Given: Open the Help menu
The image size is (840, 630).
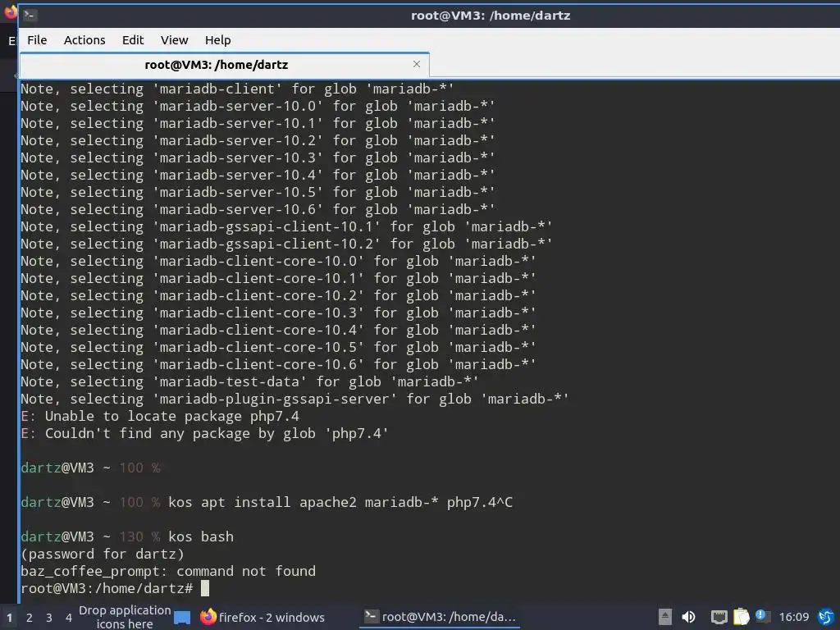Looking at the screenshot, I should coord(217,40).
